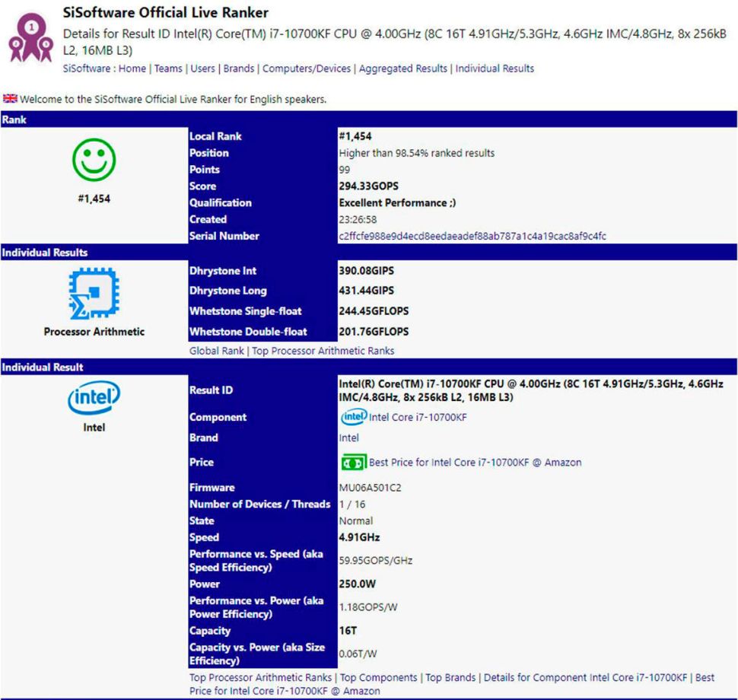Open the Top Components link

378,677
